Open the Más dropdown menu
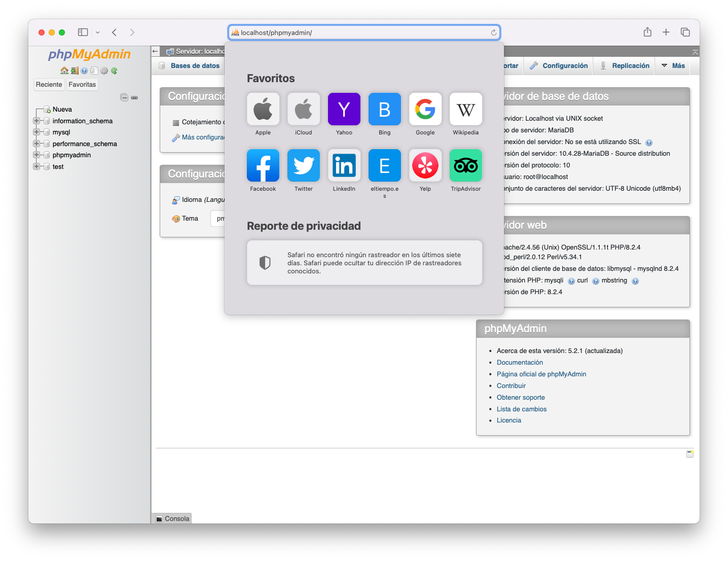This screenshot has height=561, width=728. click(x=673, y=66)
